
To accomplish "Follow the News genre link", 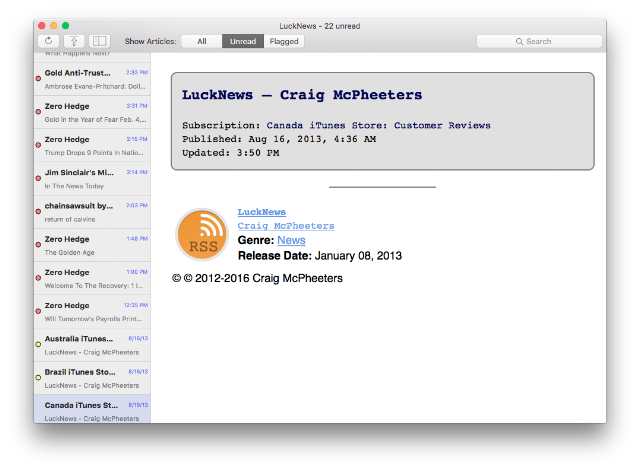I will (x=291, y=240).
